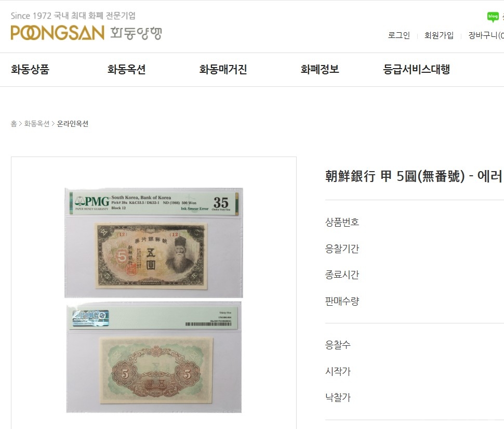Click the Since 1972 tagline text
Image resolution: width=504 pixels, height=429 pixels.
pos(73,16)
